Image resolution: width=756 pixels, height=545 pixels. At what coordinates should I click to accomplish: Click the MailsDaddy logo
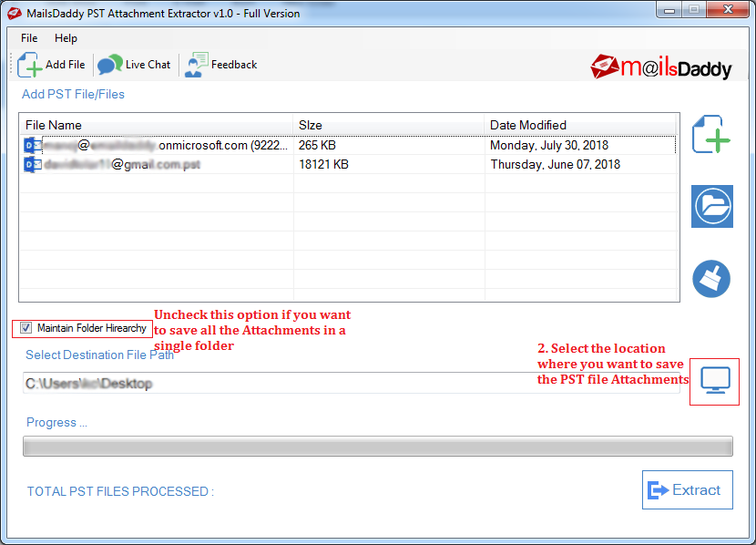tap(661, 67)
